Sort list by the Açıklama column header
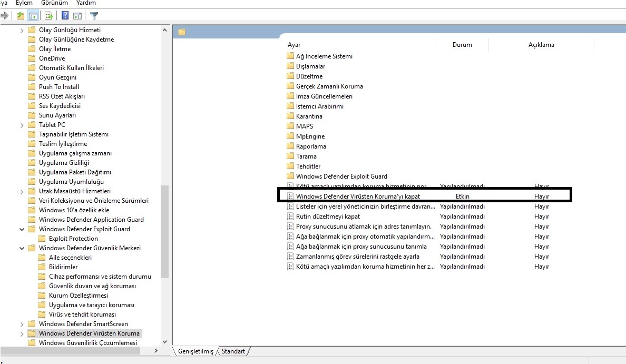Viewport: 626px width, 364px height. coord(541,45)
